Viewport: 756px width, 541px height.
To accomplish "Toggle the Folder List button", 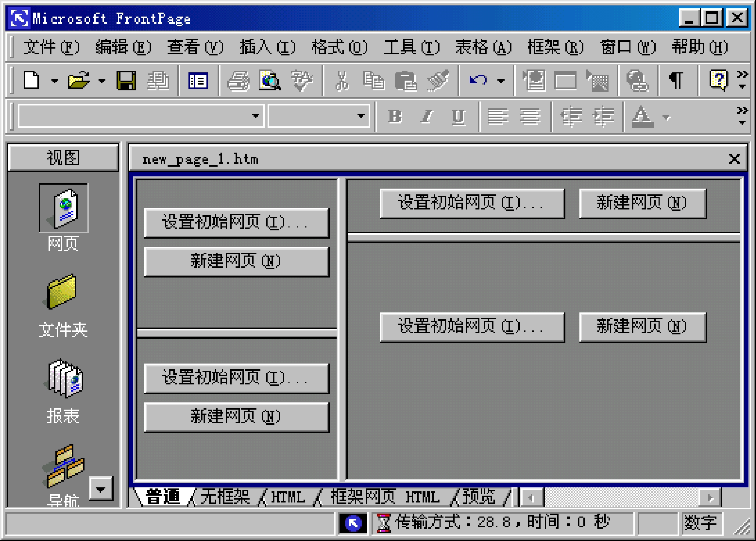I will tap(198, 80).
